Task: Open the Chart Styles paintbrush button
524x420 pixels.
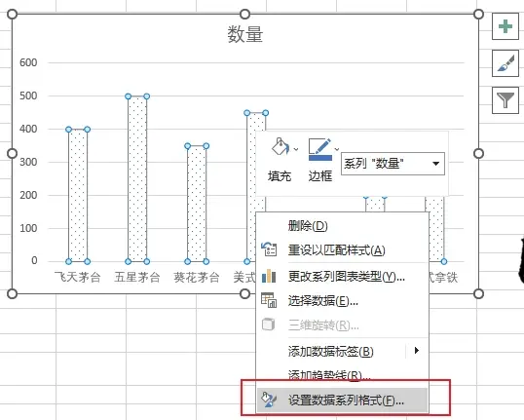Action: coord(505,63)
